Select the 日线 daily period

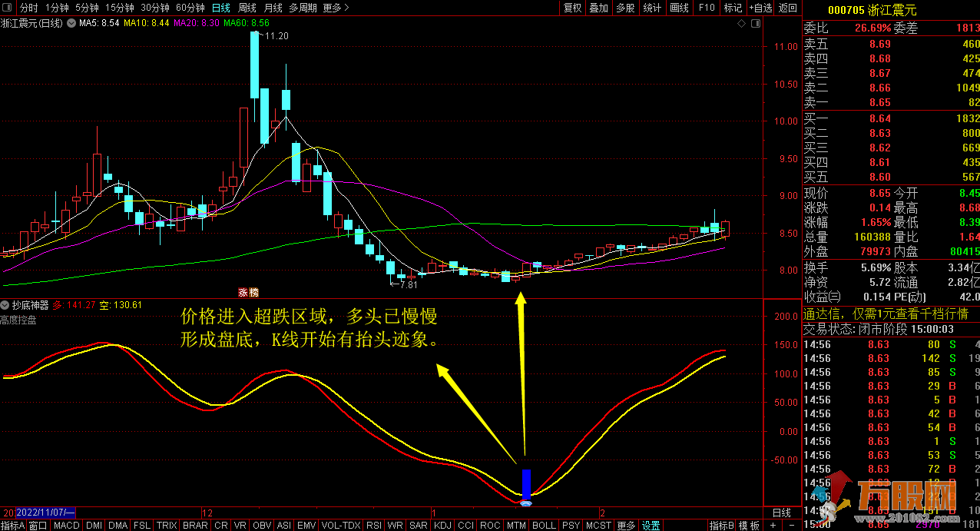221,8
